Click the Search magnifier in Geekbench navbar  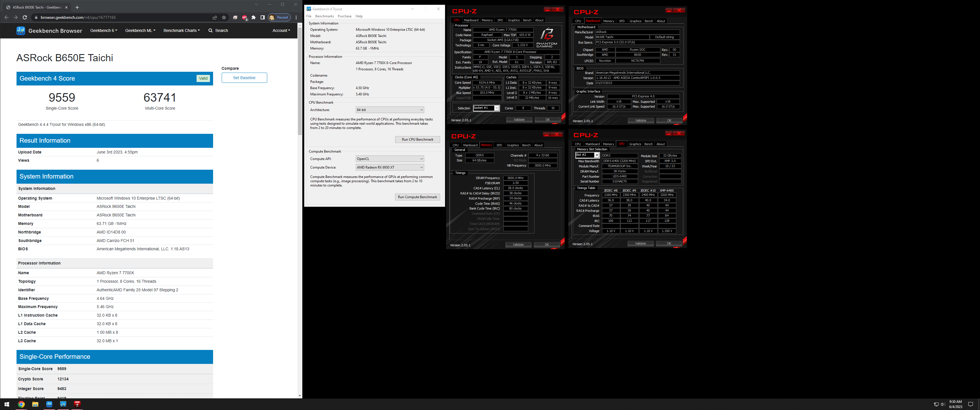pyautogui.click(x=210, y=30)
